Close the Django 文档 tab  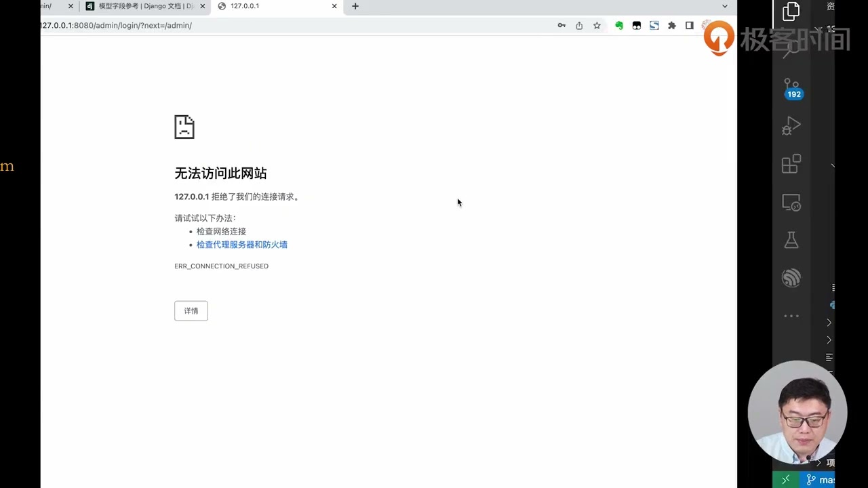click(202, 6)
